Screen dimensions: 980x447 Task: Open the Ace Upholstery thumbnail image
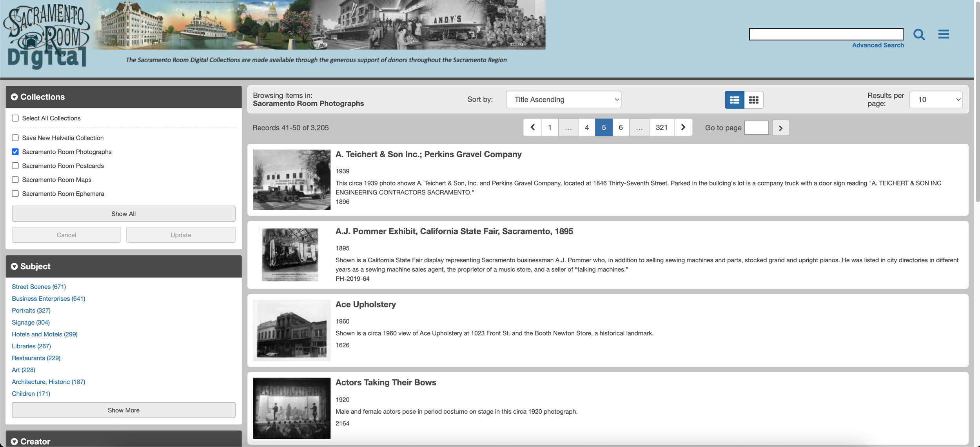tap(292, 330)
